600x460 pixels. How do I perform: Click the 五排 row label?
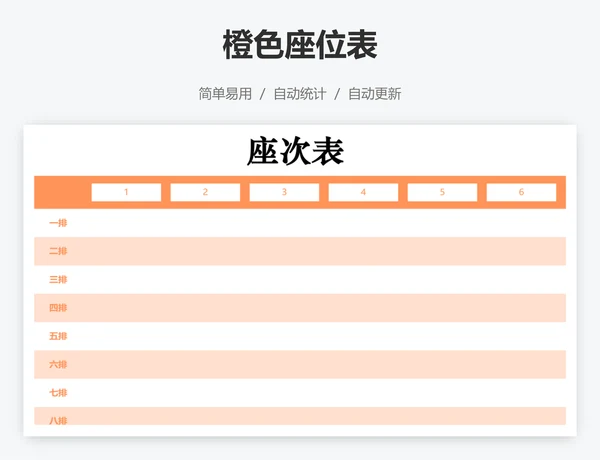(x=58, y=336)
